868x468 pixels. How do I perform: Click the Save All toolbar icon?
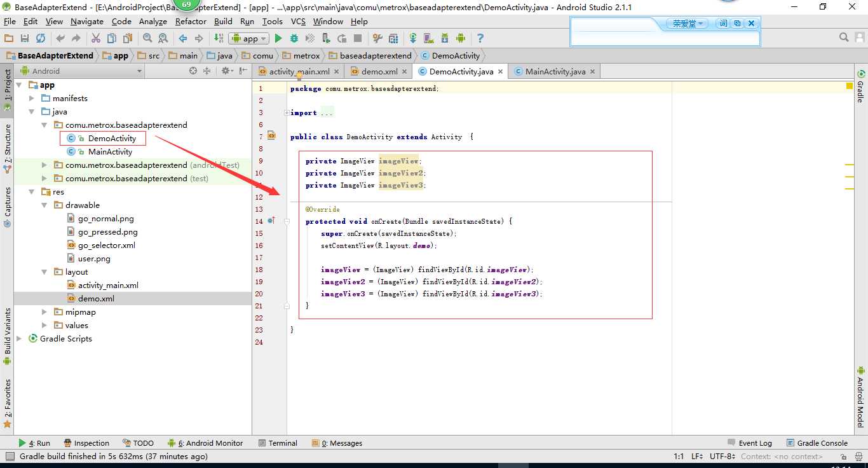25,38
